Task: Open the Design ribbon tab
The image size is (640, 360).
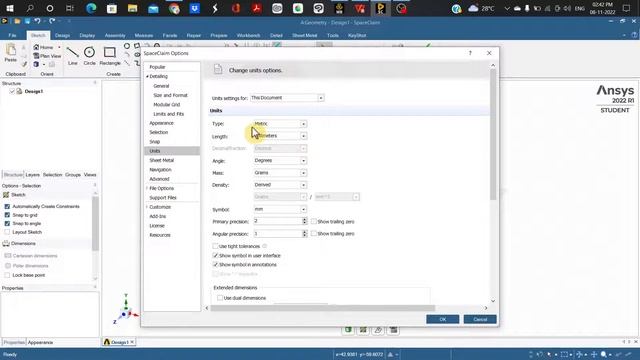Action: (62, 36)
